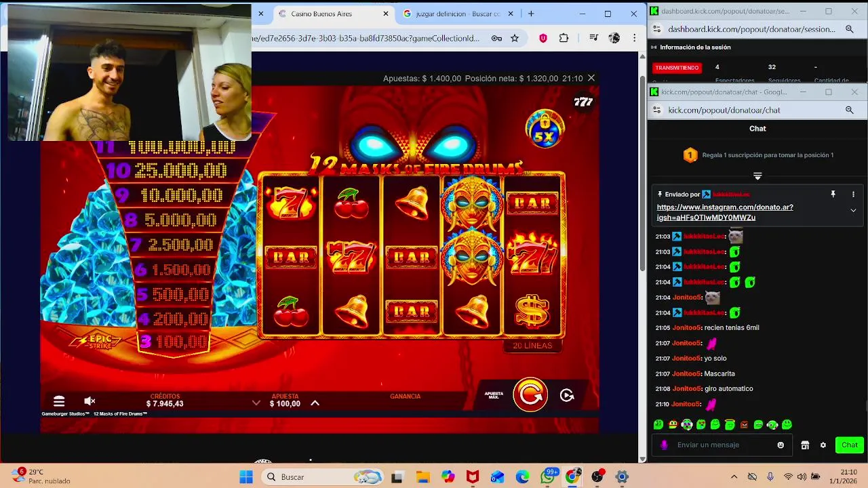
Task: Decrease the bet with the down chevron
Action: tap(256, 403)
